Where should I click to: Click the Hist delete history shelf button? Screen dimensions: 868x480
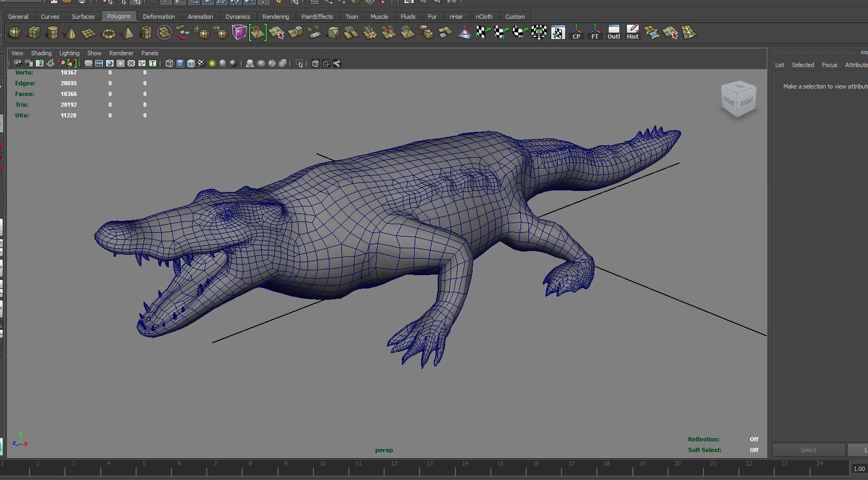click(x=632, y=32)
